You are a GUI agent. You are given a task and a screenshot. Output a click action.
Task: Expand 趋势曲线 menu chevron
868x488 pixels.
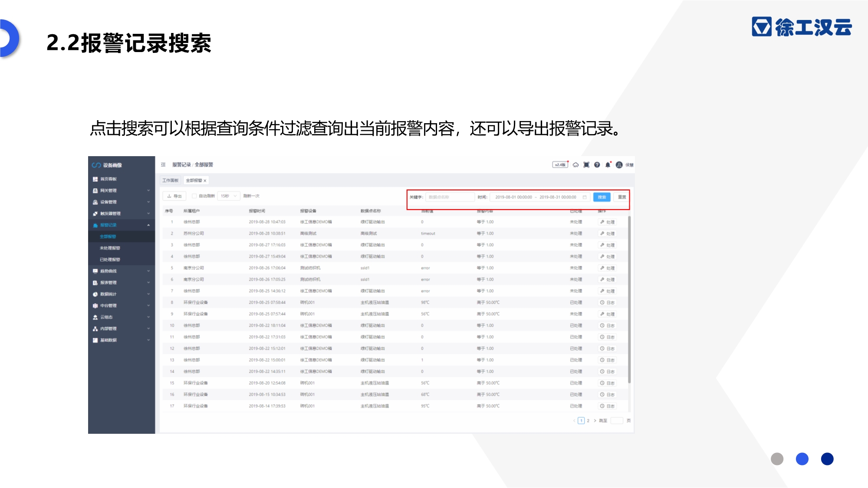(x=148, y=271)
